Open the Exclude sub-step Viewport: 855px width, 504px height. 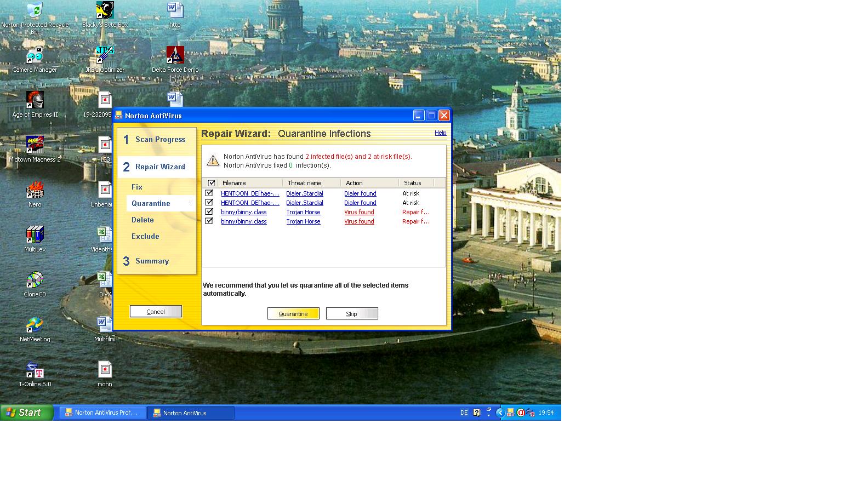[x=145, y=237]
